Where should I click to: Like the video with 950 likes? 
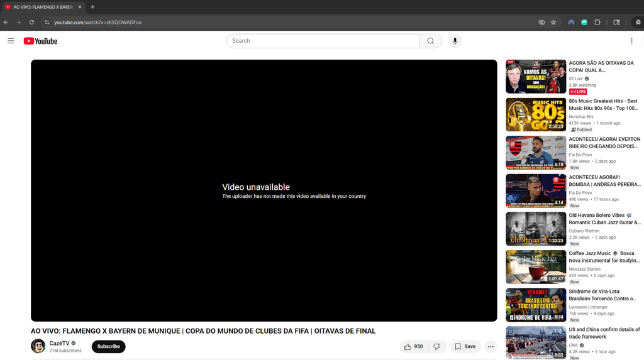tap(414, 346)
